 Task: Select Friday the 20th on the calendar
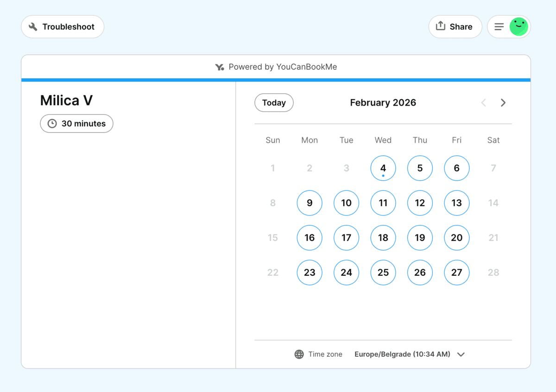point(457,238)
